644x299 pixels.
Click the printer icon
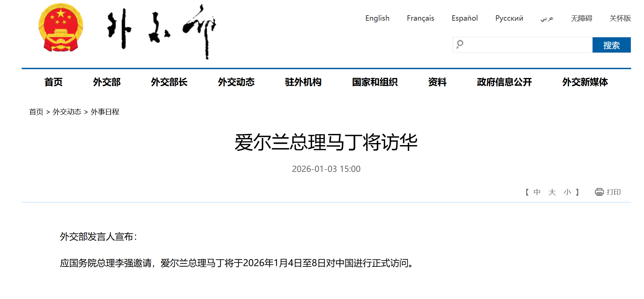tap(599, 192)
